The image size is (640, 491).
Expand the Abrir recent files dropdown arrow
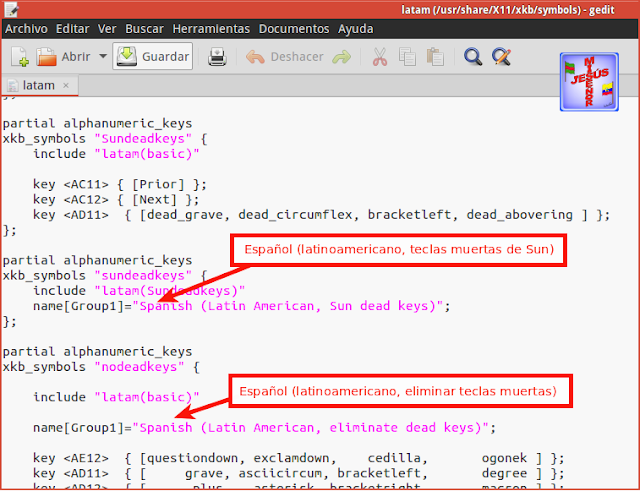(x=103, y=56)
